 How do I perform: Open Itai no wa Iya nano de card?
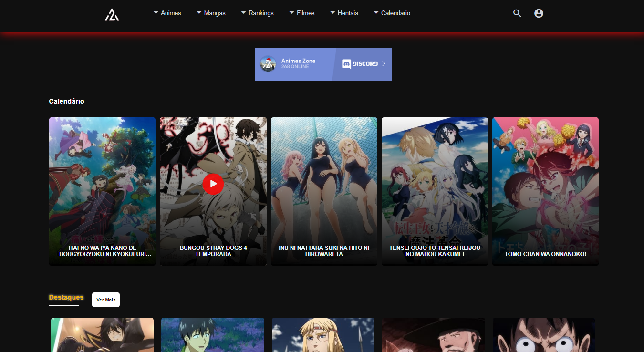point(102,191)
